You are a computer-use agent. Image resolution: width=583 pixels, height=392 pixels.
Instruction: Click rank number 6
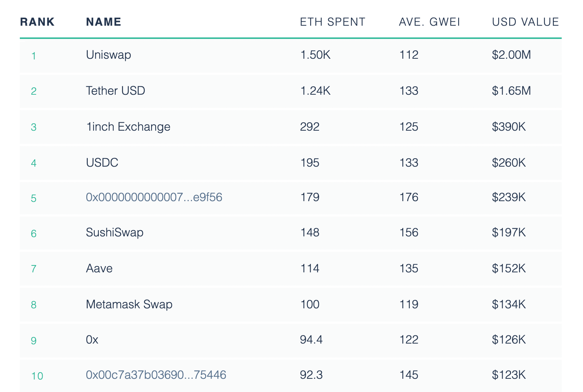pyautogui.click(x=34, y=234)
